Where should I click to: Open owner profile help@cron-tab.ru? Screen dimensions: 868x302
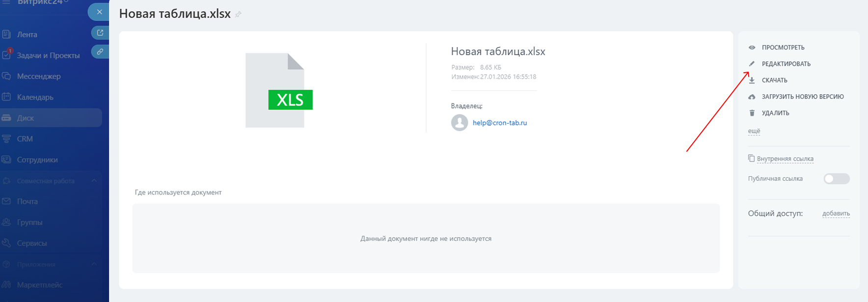(x=499, y=123)
